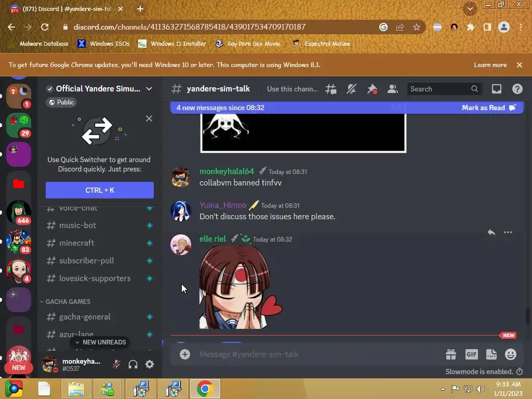
Task: Click the Yuina_Himoo username
Action: pos(223,205)
